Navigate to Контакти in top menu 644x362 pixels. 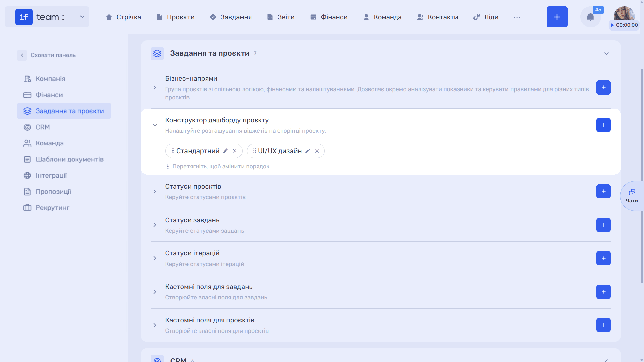tap(438, 17)
